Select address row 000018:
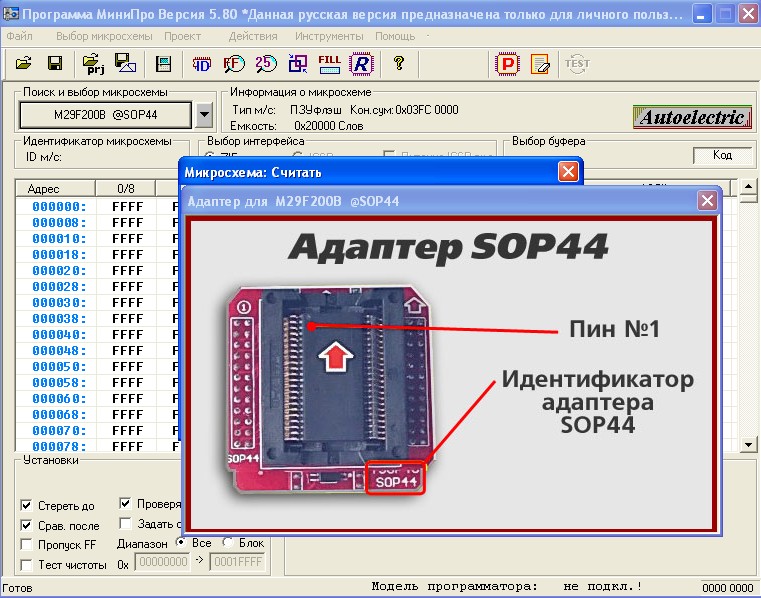 [59, 255]
